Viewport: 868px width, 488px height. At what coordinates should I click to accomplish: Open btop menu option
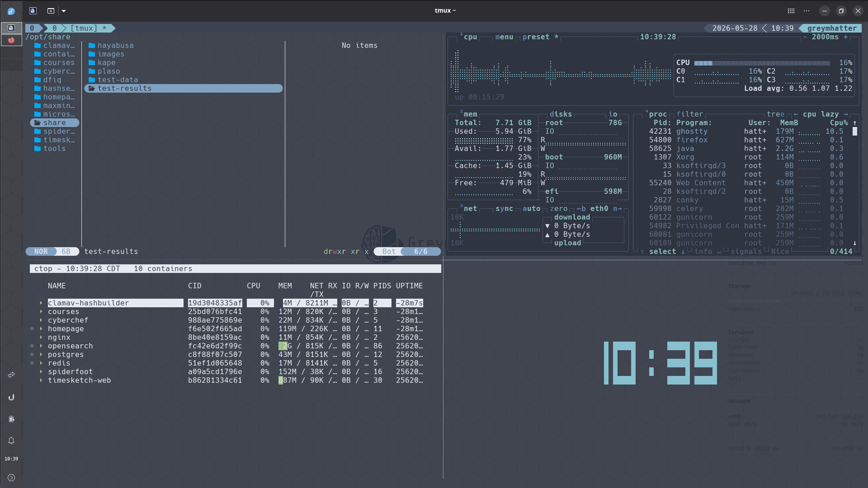(x=504, y=37)
